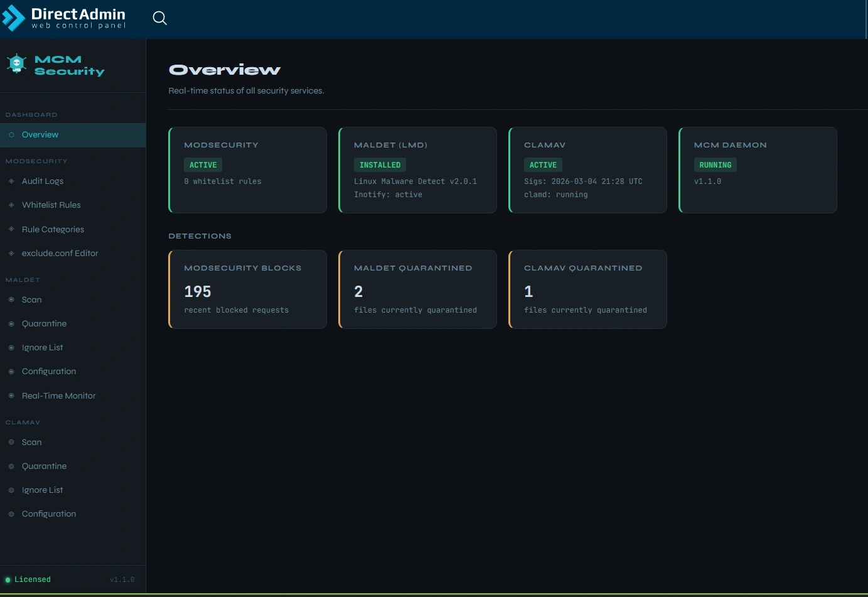This screenshot has height=597, width=868.
Task: Click the MCM Daemon 'v1.1.0' text
Action: click(x=707, y=181)
